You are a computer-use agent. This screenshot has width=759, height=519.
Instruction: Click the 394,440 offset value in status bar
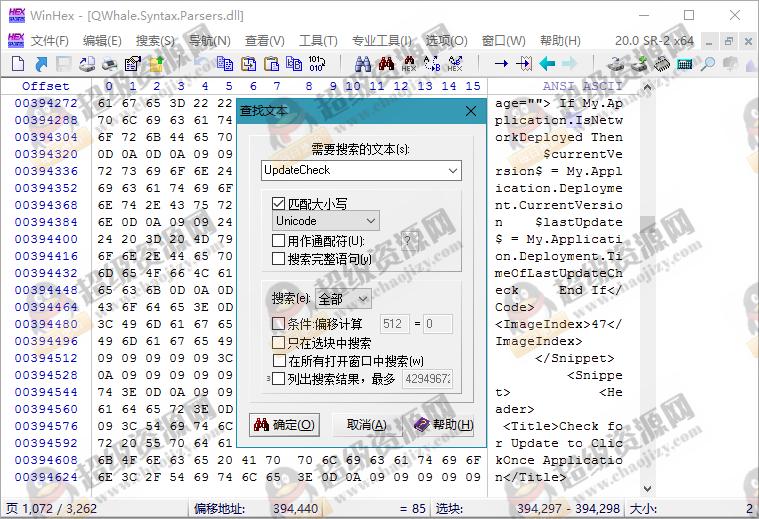tap(295, 508)
